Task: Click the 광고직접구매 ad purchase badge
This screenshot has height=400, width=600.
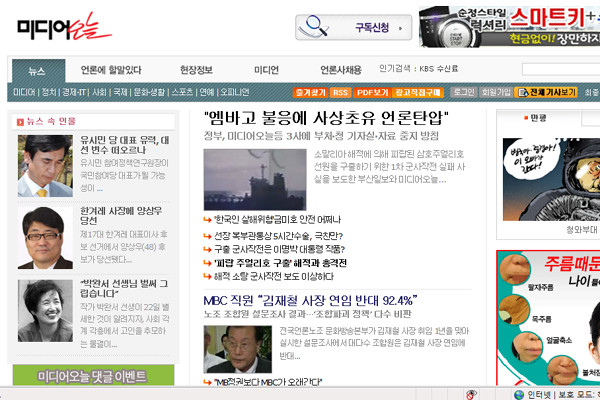Action: coord(418,92)
